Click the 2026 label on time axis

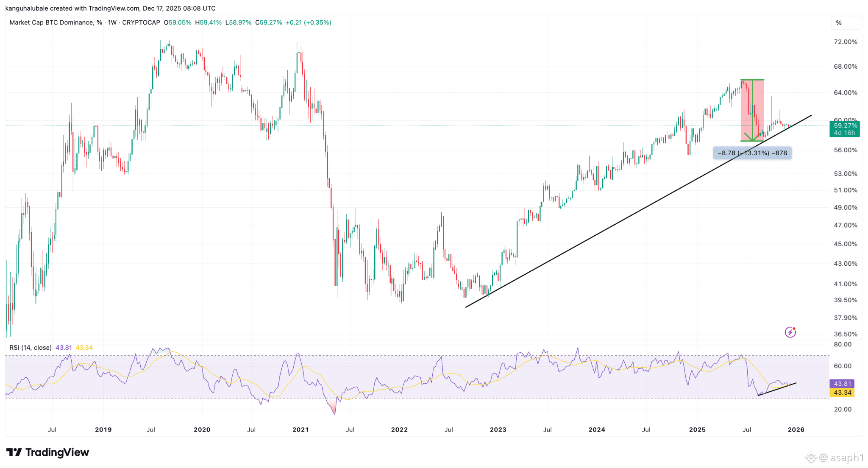pos(796,429)
